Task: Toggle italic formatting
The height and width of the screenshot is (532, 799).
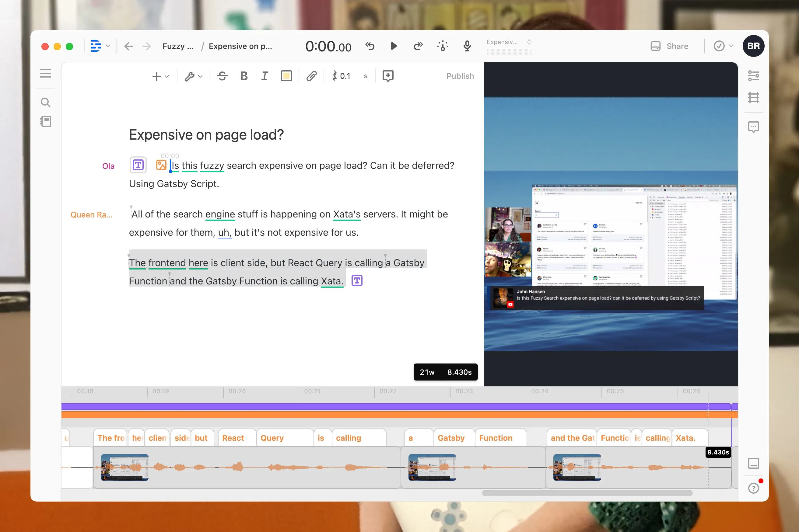Action: tap(265, 76)
